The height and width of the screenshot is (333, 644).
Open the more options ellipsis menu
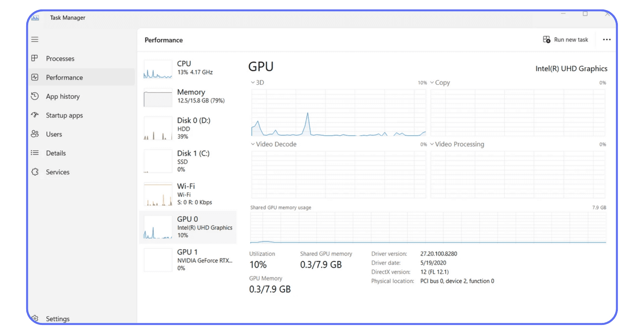coord(606,39)
